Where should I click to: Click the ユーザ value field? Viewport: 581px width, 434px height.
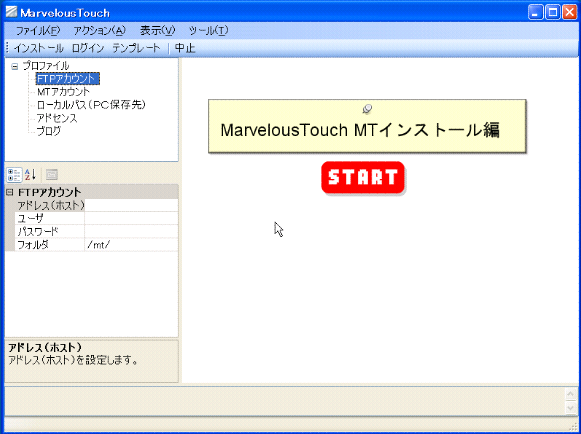click(x=131, y=218)
